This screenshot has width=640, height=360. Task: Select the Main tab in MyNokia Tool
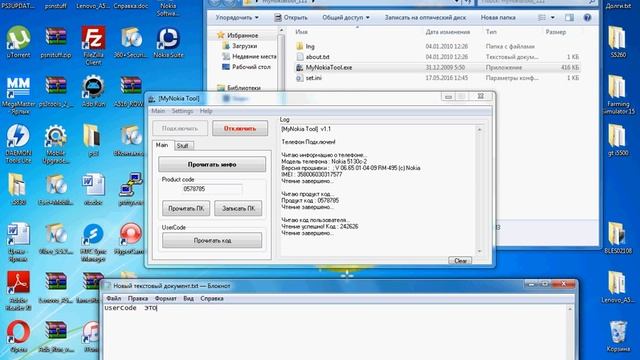tap(162, 145)
